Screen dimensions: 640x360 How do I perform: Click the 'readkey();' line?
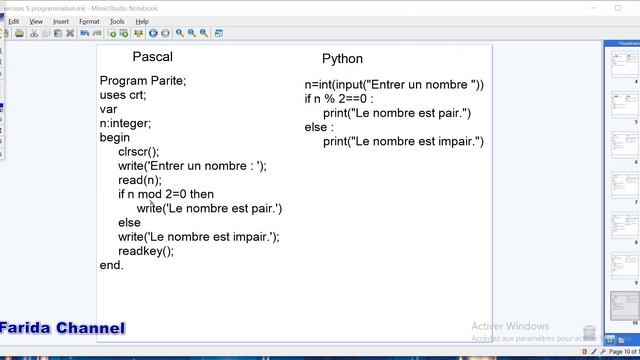pyautogui.click(x=146, y=251)
